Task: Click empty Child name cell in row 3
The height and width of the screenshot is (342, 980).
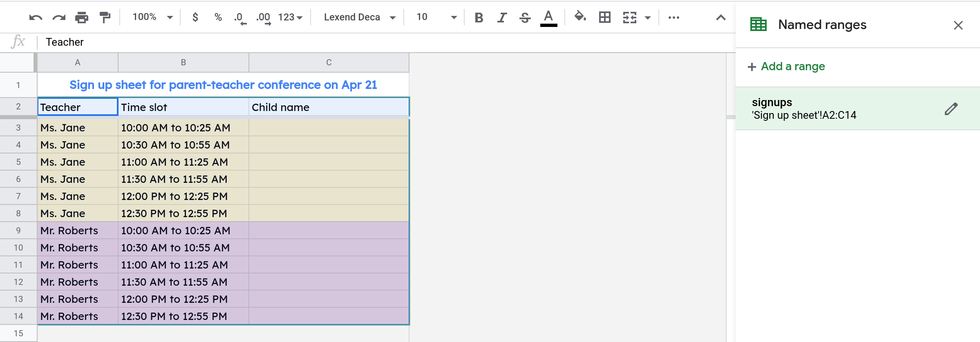Action: pos(329,128)
